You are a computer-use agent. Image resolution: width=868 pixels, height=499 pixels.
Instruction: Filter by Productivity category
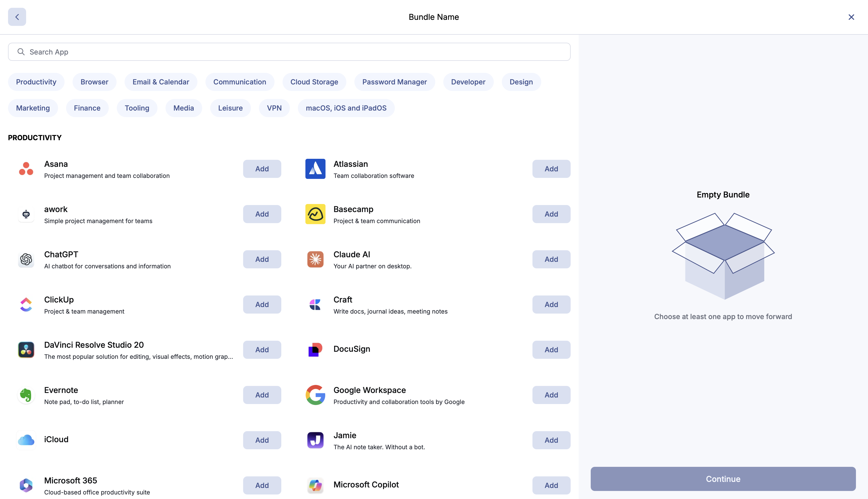[36, 82]
